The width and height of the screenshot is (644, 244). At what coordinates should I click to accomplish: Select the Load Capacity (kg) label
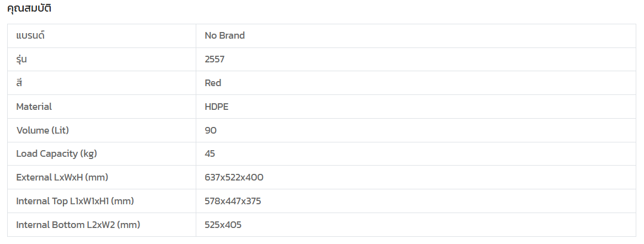[57, 153]
